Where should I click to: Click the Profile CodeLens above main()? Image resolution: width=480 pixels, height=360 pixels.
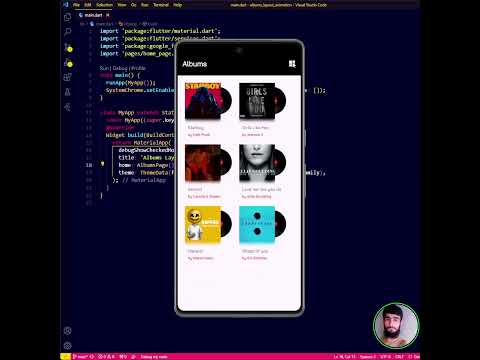(138, 68)
